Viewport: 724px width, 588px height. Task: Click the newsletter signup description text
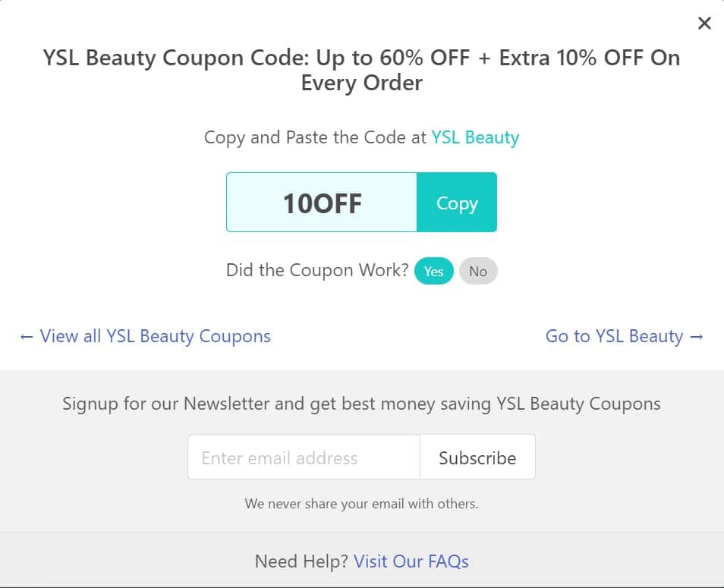(x=361, y=404)
